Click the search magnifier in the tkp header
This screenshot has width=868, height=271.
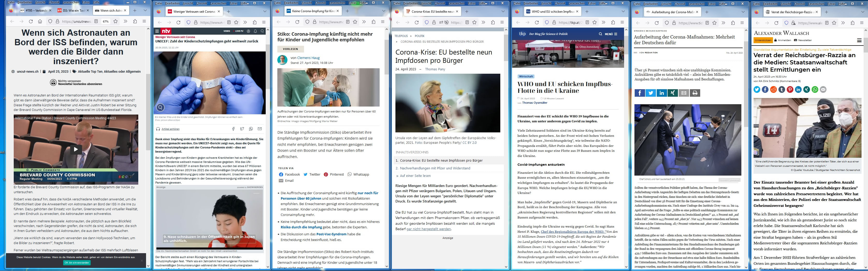click(x=600, y=34)
